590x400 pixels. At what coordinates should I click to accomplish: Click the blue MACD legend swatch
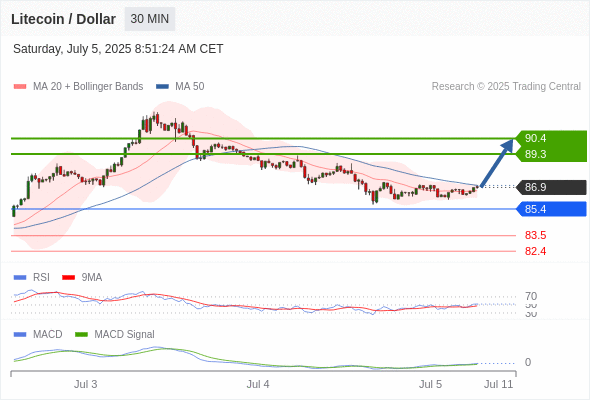coord(20,335)
